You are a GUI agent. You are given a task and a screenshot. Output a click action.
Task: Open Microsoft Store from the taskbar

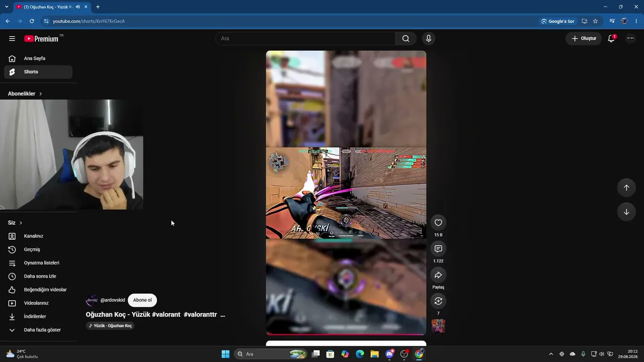tap(330, 354)
